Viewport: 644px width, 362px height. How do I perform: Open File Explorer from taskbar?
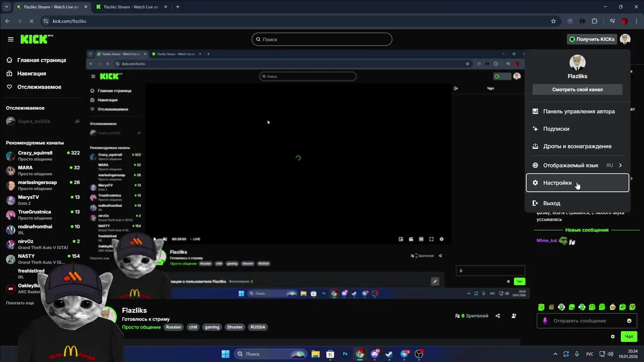[315, 354]
